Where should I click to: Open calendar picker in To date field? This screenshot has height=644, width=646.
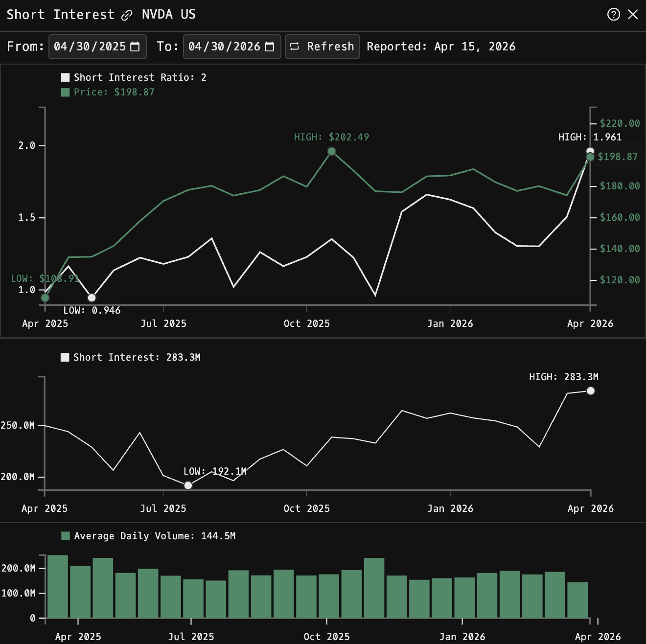coord(269,46)
